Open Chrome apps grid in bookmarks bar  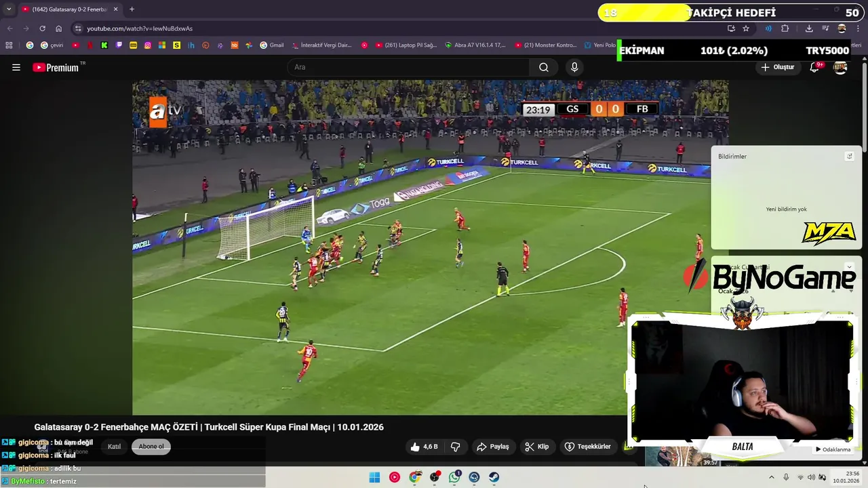click(x=9, y=45)
